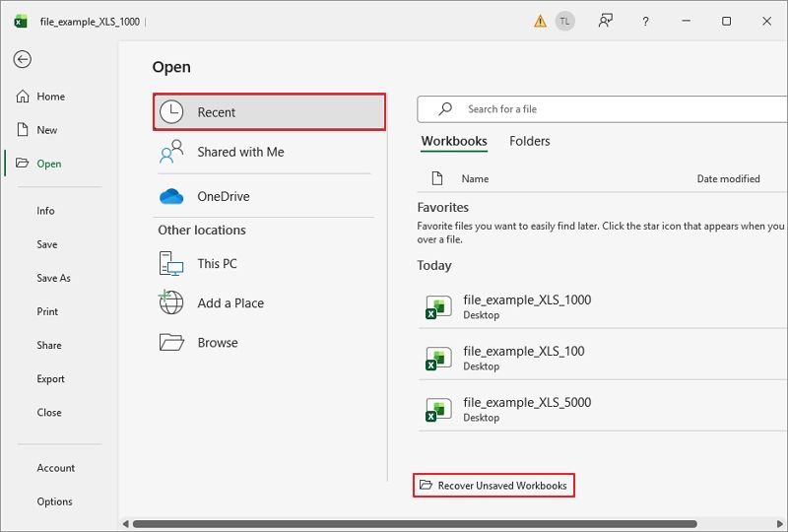Click the people icon for Shared with Me
Screen dimensions: 788x532
click(171, 152)
